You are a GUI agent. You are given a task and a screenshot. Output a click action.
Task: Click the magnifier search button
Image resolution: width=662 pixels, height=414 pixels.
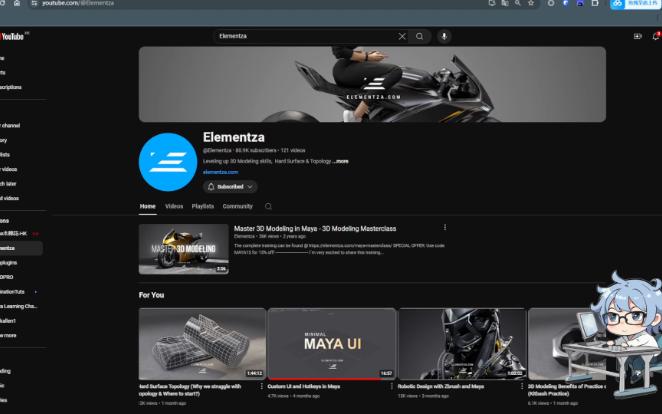pos(419,36)
